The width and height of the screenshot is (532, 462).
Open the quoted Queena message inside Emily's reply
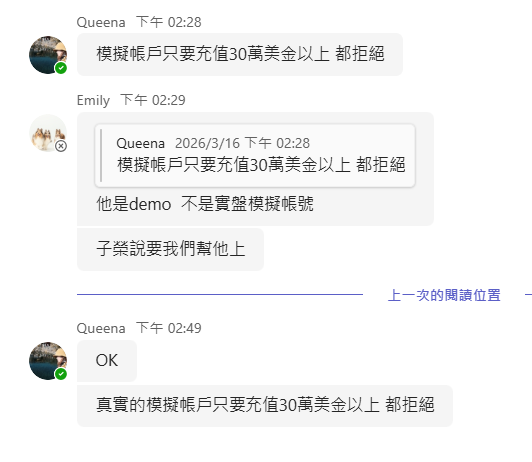pos(255,156)
